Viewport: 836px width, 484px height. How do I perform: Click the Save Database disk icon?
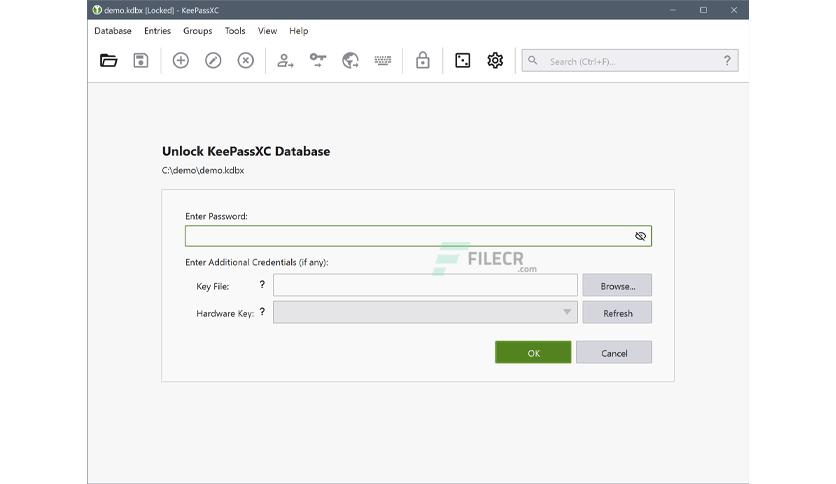click(x=141, y=60)
